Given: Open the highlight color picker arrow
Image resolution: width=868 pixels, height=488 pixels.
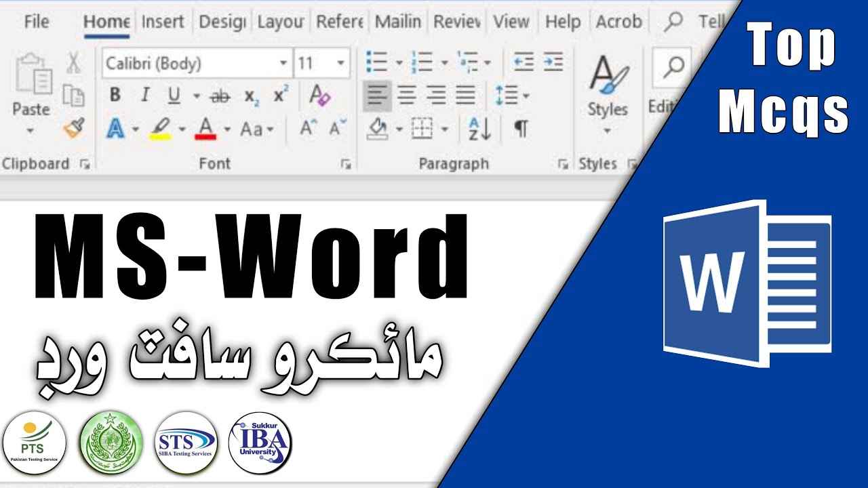Looking at the screenshot, I should coord(182,129).
